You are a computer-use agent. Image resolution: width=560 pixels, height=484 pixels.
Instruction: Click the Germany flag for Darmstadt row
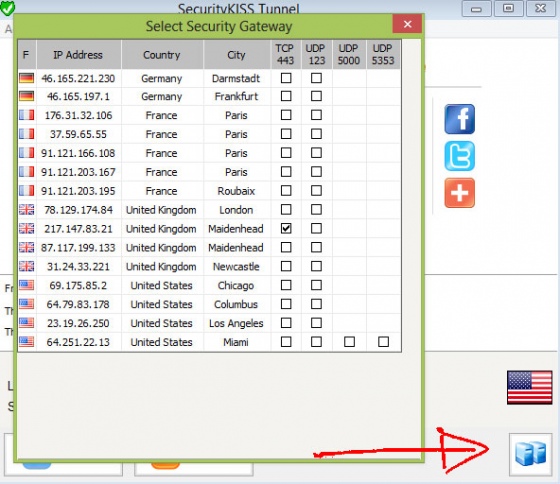tap(27, 78)
